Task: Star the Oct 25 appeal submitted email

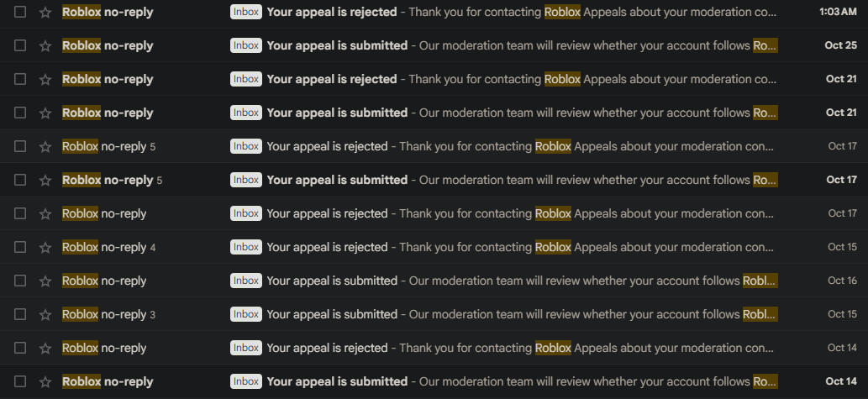Action: click(x=45, y=46)
